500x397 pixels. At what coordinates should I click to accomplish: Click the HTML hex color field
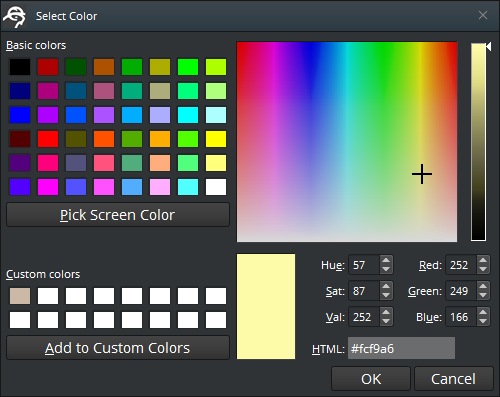(401, 349)
